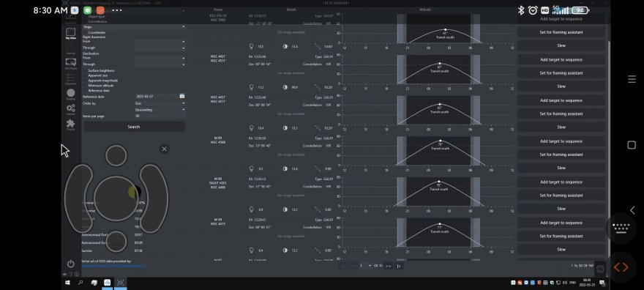Open the Options gear icon
This screenshot has height=290, width=644.
point(71,109)
